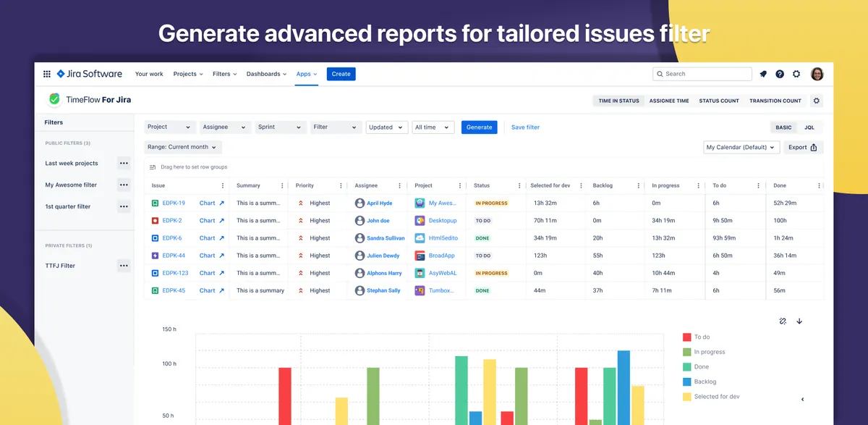Switch to Transition Count report tab
868x425 pixels.
tap(775, 101)
